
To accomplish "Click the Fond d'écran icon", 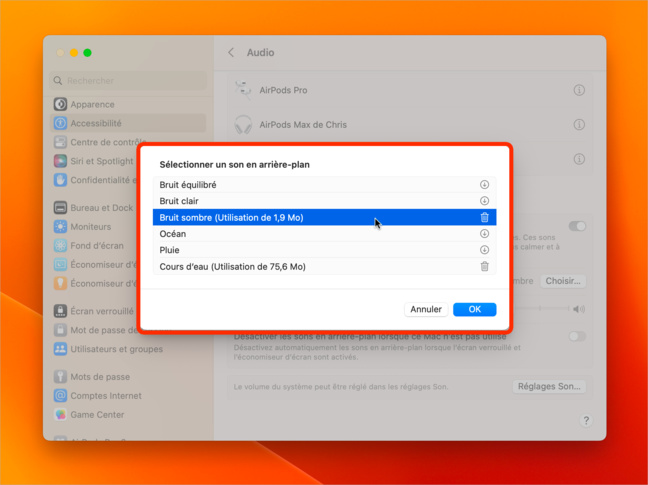I will click(x=60, y=246).
